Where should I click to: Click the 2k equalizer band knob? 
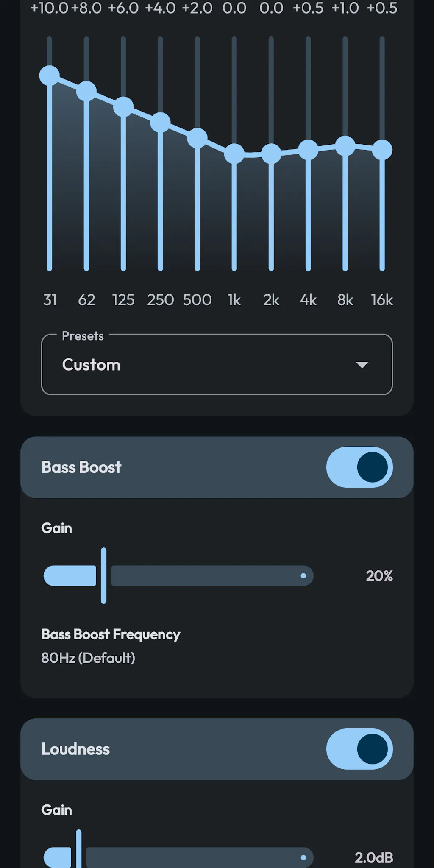pyautogui.click(x=271, y=154)
